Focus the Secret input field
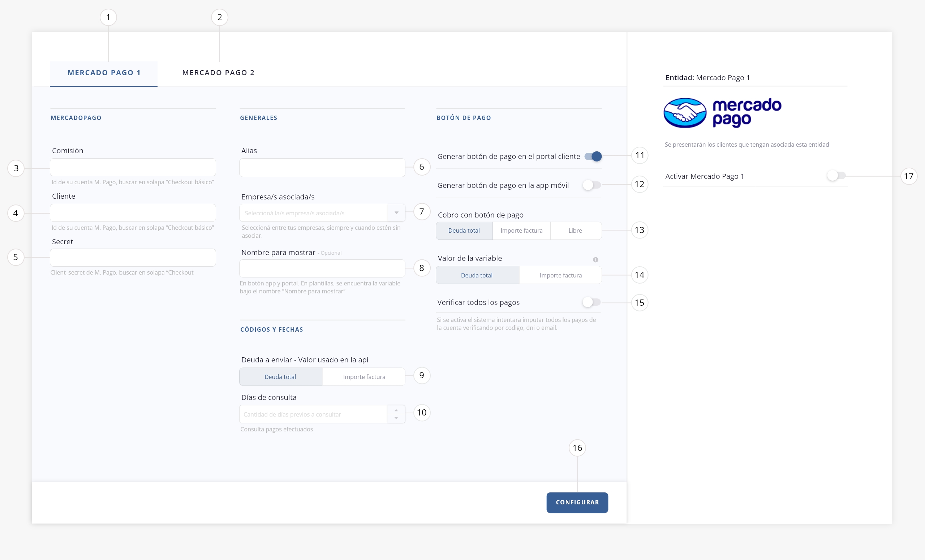 click(x=133, y=258)
